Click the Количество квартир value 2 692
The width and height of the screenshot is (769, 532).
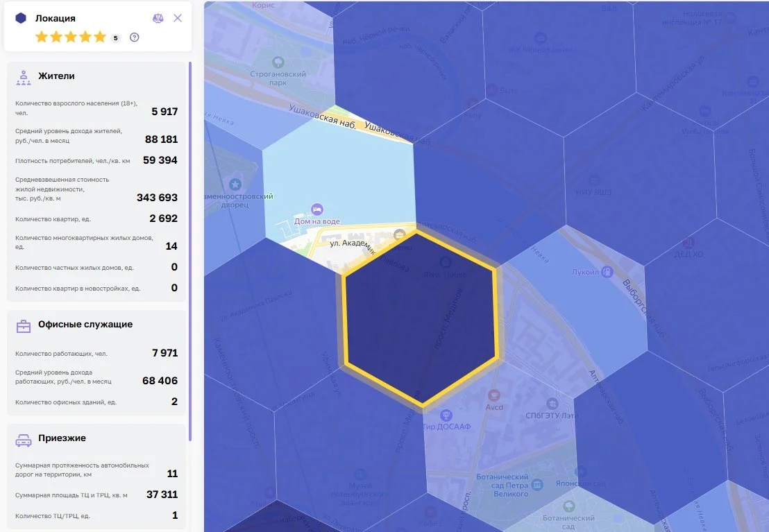pos(163,218)
